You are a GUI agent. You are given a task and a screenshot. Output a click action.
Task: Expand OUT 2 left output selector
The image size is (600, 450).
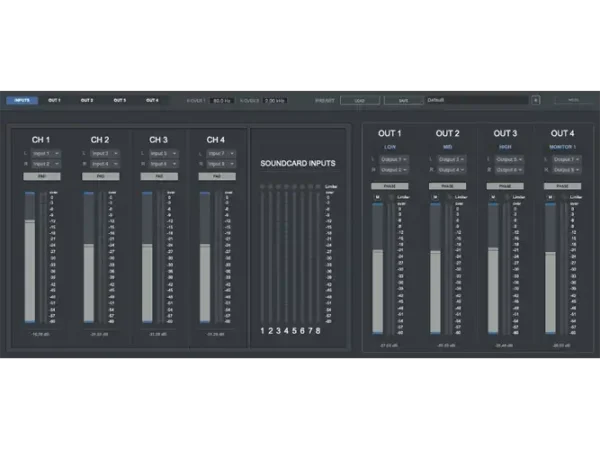[x=452, y=159]
